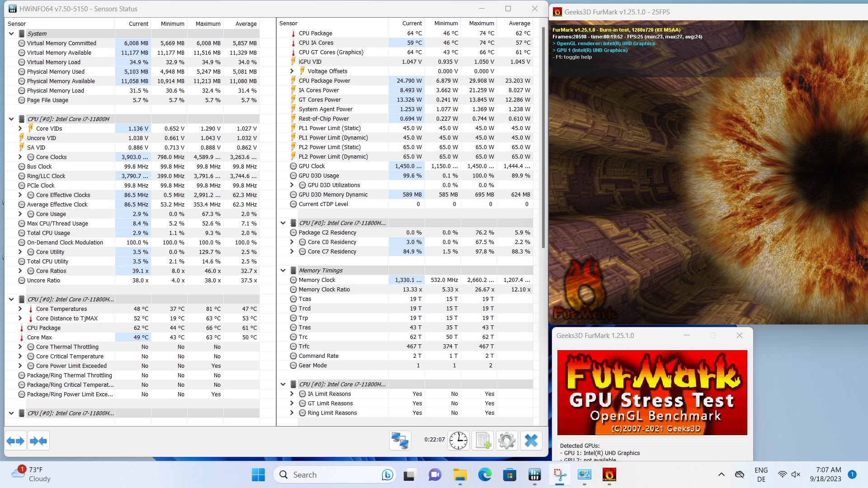
Task: Open the Chat taskbar icon
Action: pos(435,475)
